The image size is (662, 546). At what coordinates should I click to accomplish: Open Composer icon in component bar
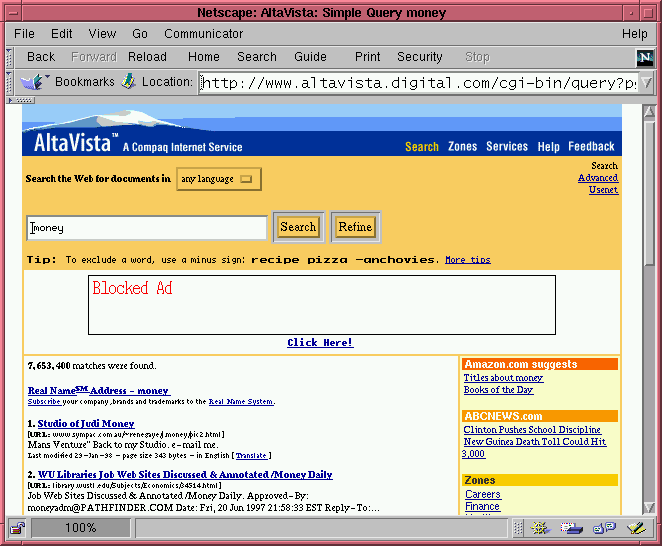(635, 528)
